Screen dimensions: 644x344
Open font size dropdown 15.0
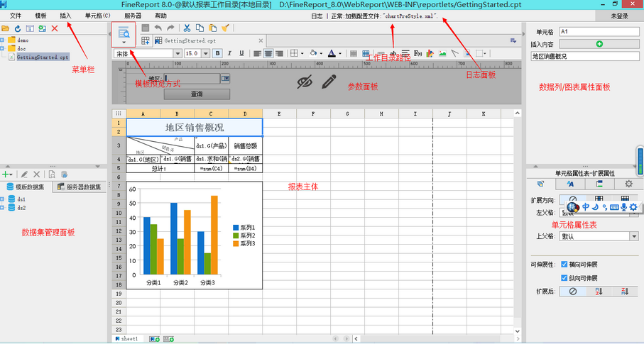pos(206,53)
